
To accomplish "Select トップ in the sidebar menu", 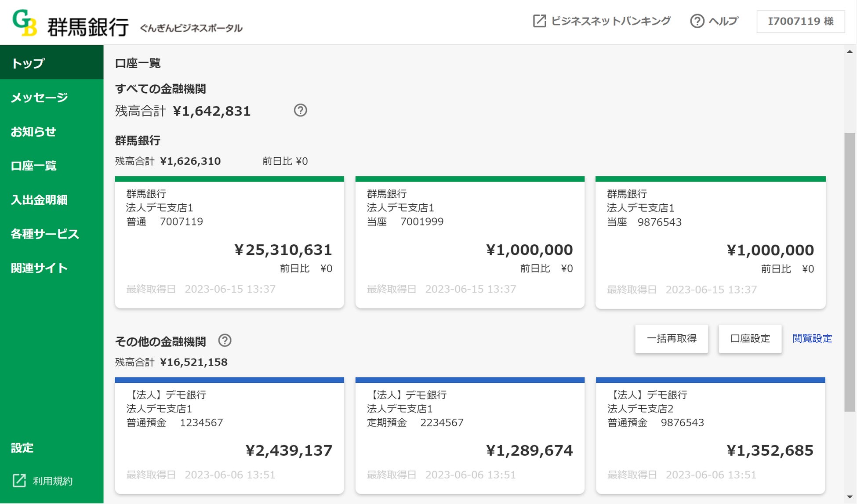I will (28, 63).
